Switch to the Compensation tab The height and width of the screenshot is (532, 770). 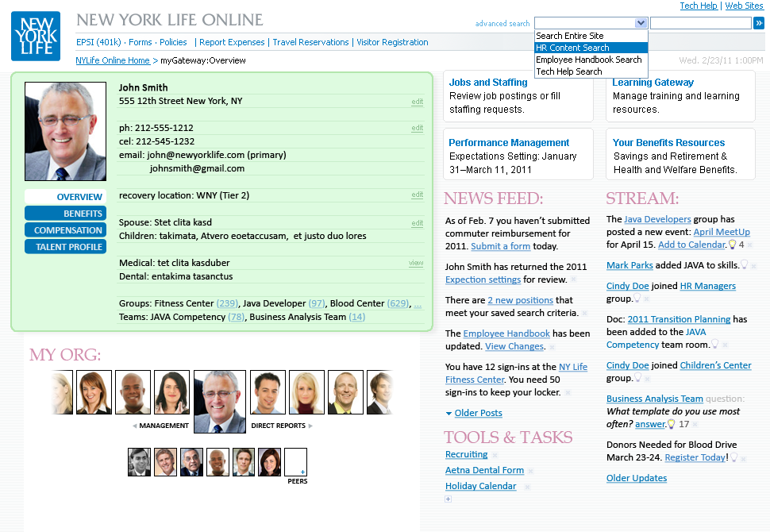(x=65, y=230)
